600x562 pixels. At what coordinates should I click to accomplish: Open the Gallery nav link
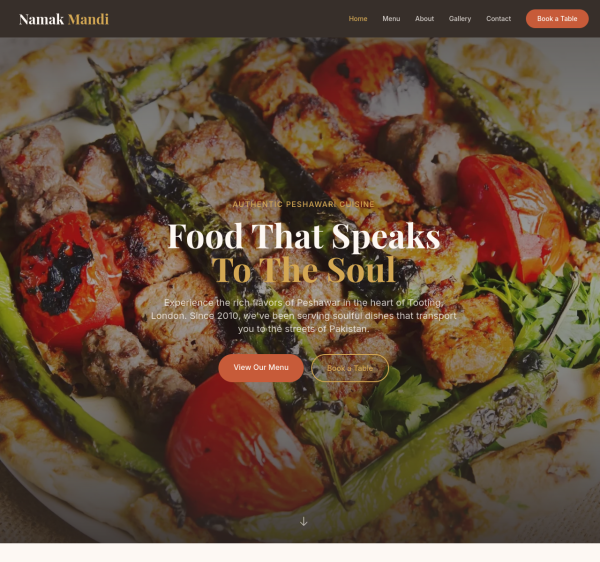point(460,19)
